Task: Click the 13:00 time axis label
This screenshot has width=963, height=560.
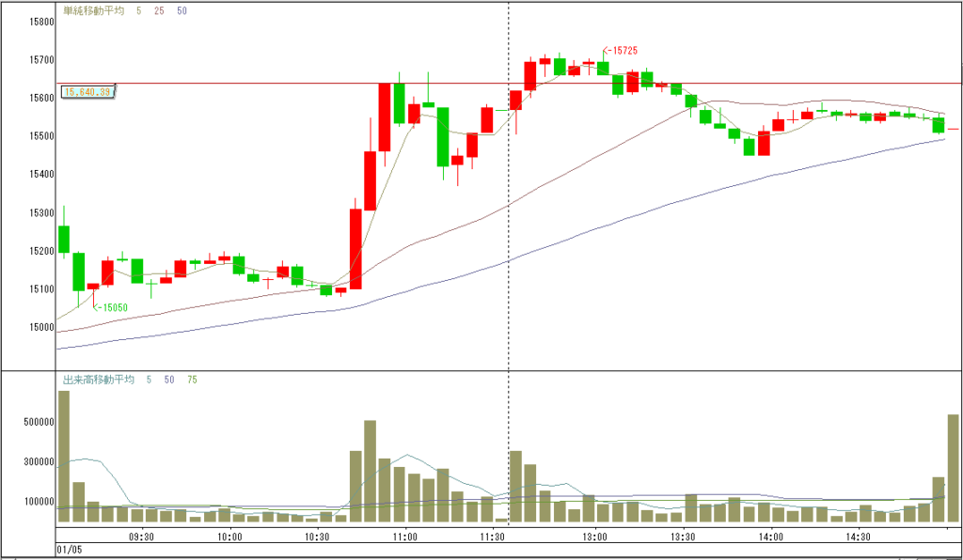Action: pyautogui.click(x=594, y=537)
